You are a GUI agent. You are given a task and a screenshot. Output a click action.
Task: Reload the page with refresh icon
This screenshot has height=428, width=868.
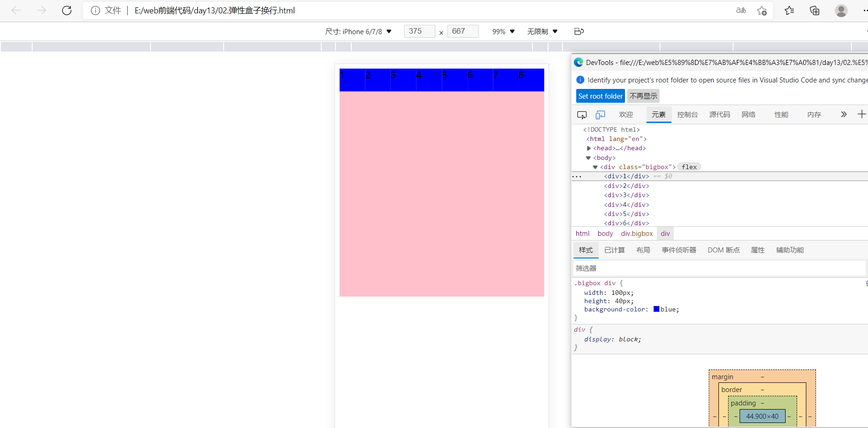[x=67, y=10]
